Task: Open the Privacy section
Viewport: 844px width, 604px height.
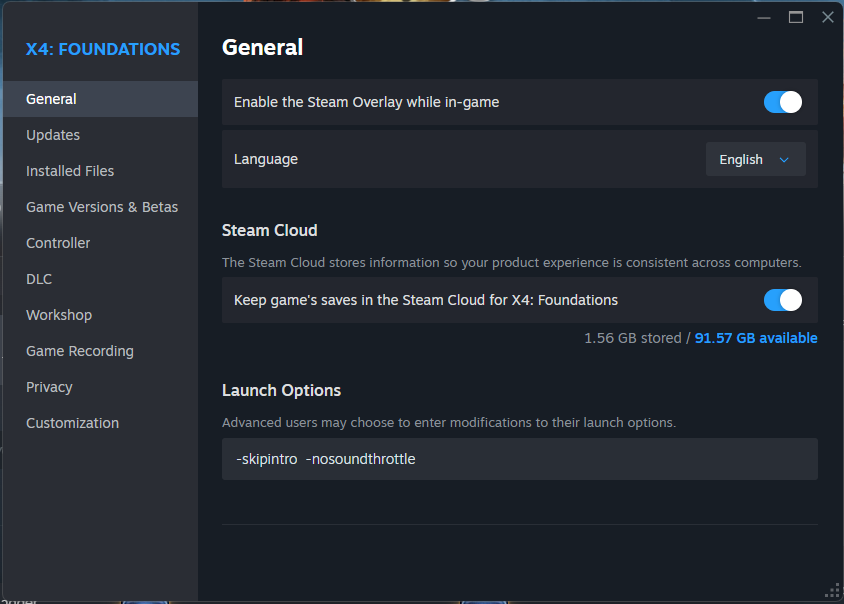Action: [100, 388]
